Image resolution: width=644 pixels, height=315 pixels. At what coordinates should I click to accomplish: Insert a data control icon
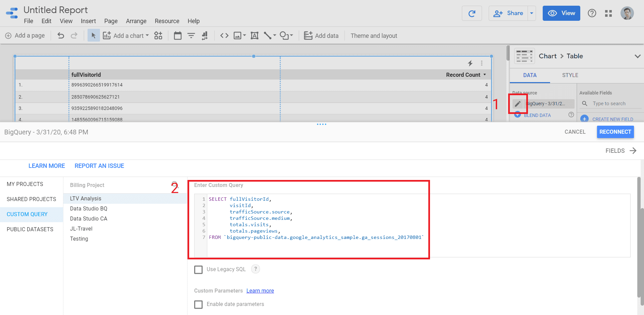pos(205,36)
